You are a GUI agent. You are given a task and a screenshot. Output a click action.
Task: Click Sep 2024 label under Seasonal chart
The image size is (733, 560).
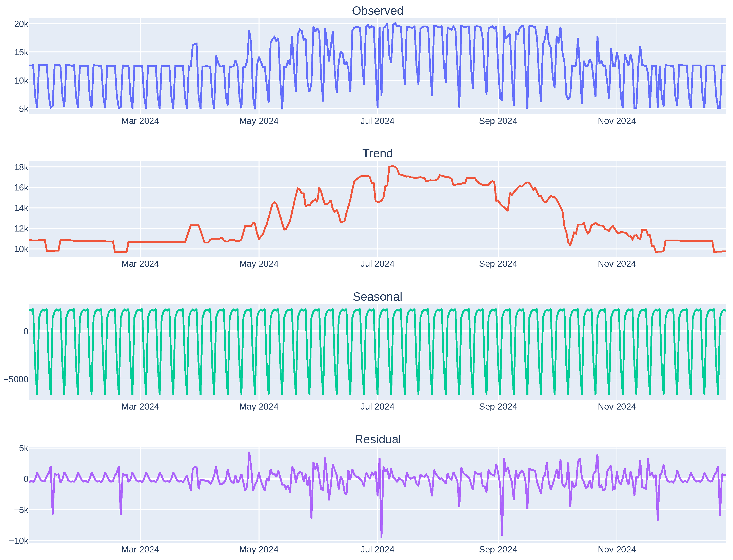coord(498,407)
